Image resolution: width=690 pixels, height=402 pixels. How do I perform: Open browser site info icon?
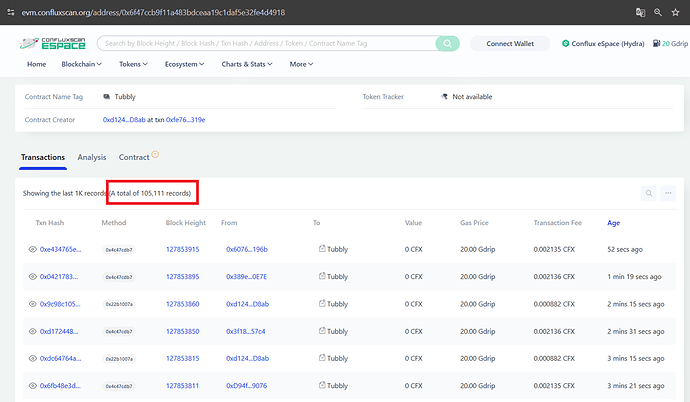(x=11, y=12)
